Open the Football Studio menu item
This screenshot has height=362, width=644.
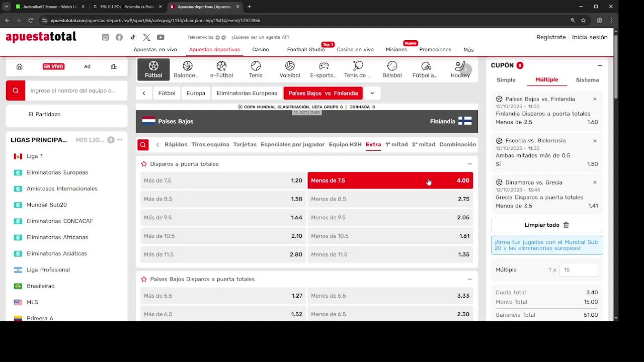(x=306, y=50)
